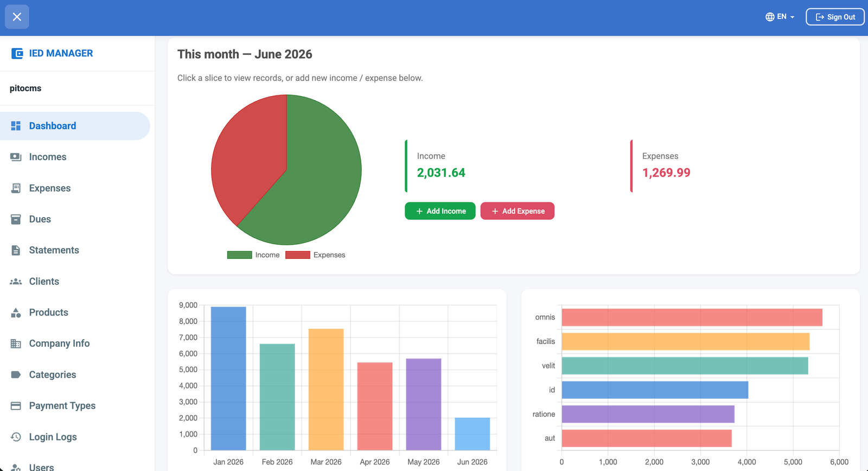Toggle the Expenses legend swatch
The width and height of the screenshot is (868, 471).
(x=298, y=255)
